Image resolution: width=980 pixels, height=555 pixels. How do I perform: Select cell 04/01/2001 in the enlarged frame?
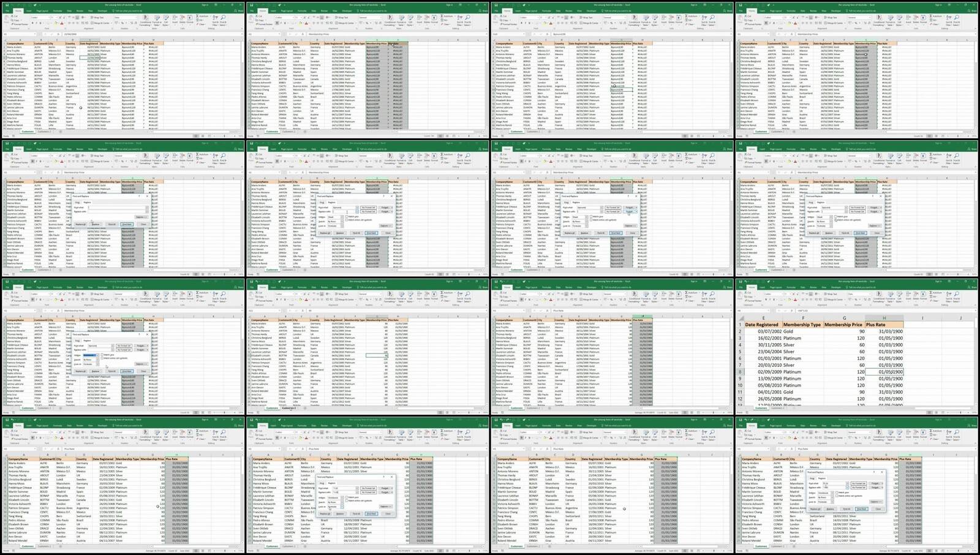tap(762, 392)
